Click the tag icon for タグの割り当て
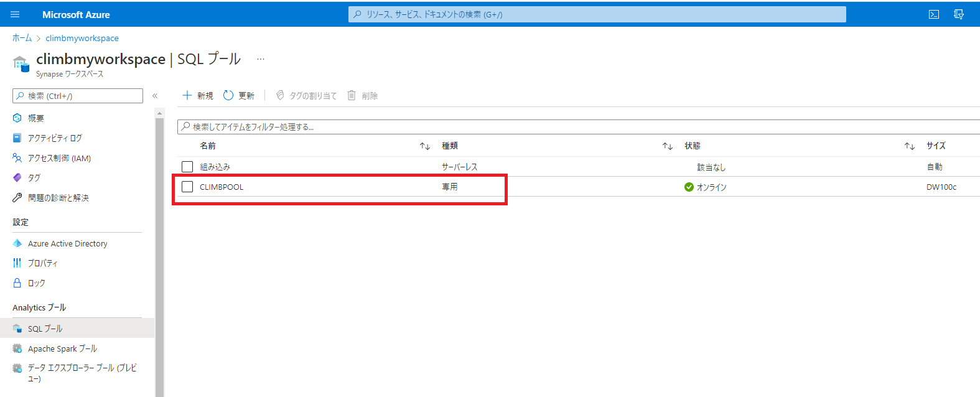The image size is (980, 397). click(280, 95)
